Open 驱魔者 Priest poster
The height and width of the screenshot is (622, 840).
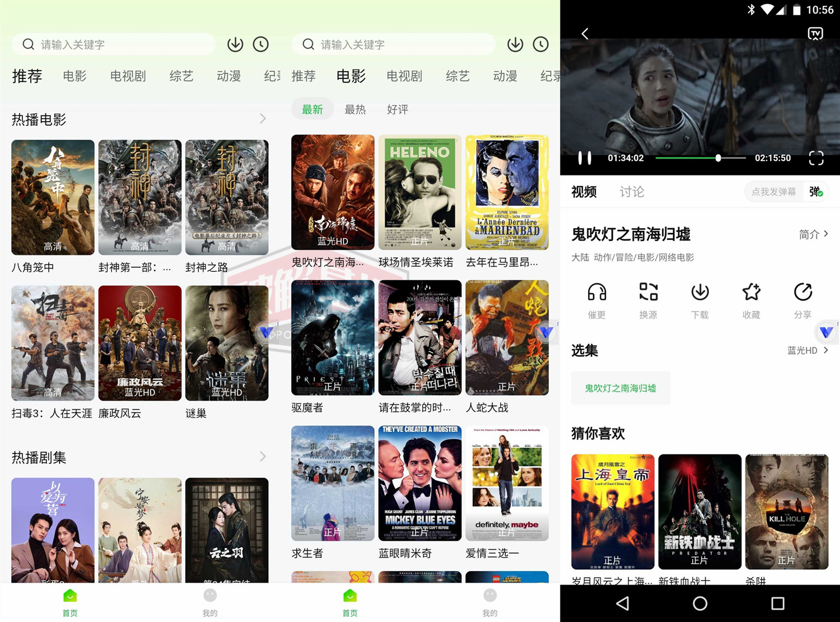coord(333,338)
